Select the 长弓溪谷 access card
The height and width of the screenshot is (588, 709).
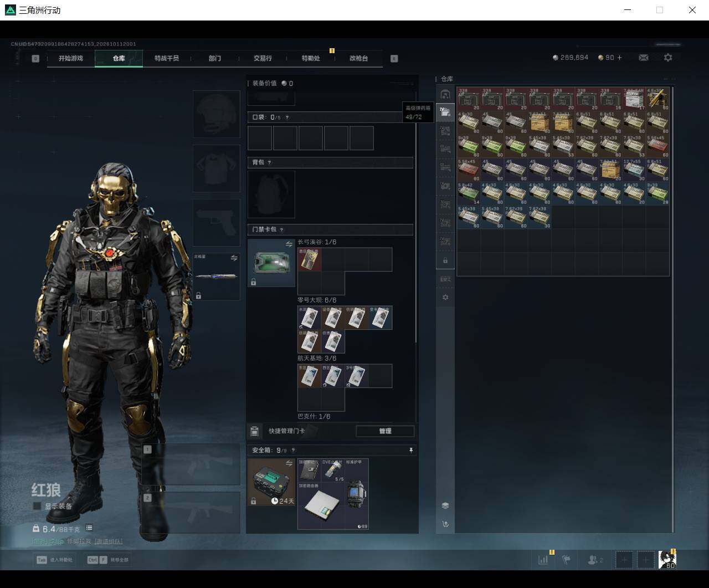[x=310, y=259]
